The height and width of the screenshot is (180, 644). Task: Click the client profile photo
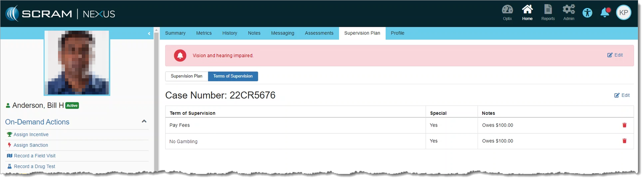(77, 63)
